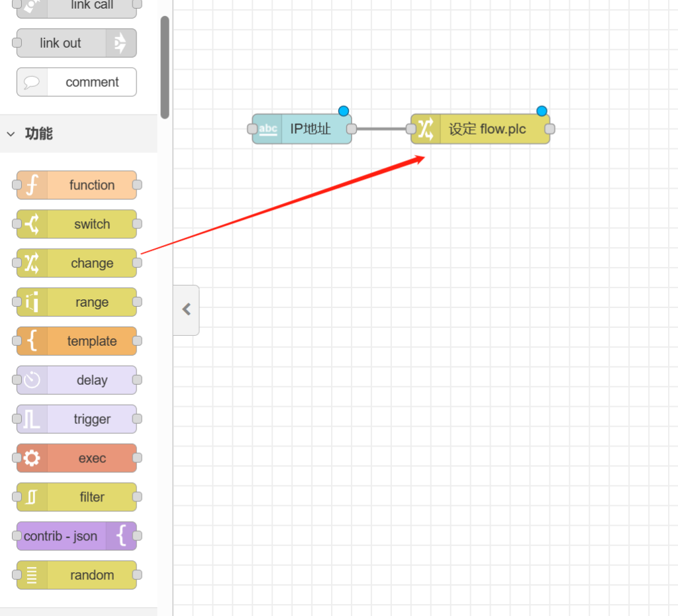Click the comment node speech bubble icon

(x=32, y=83)
